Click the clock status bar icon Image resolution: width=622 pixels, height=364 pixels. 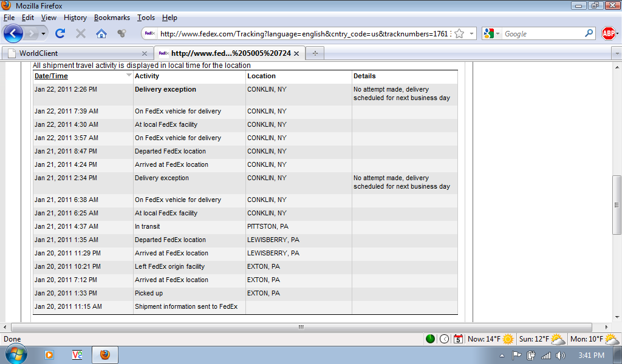click(444, 339)
